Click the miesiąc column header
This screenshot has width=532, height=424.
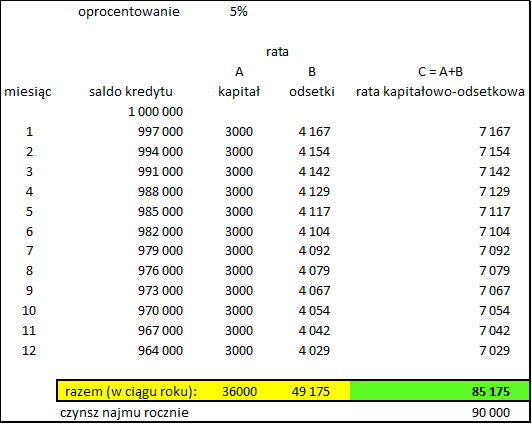[x=28, y=92]
